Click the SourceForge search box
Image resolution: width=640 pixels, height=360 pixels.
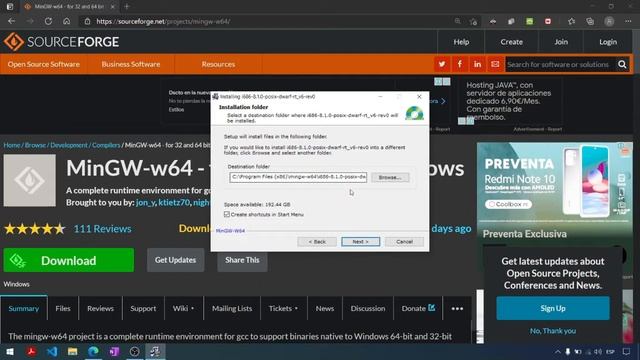coord(560,64)
